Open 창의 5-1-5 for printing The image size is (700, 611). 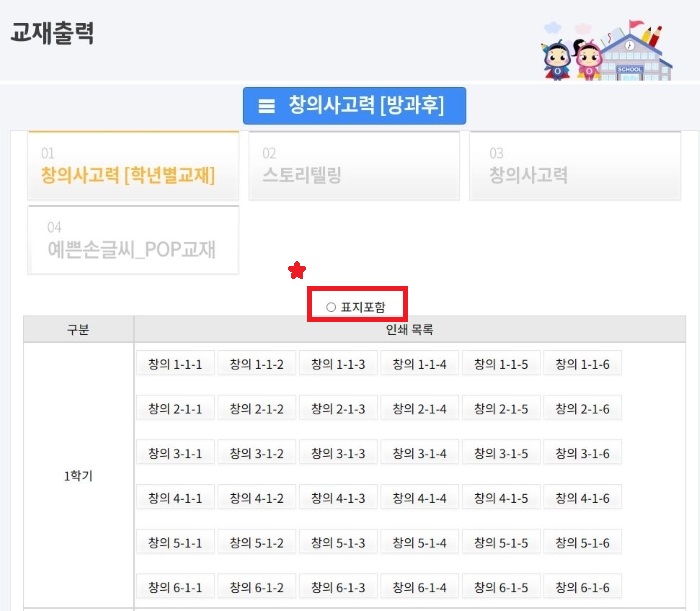tap(501, 542)
